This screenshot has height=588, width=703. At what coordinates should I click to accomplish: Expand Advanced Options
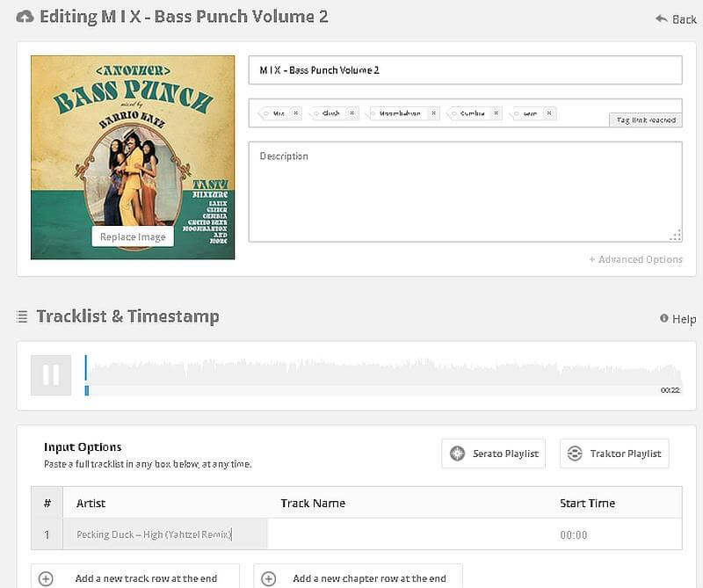click(635, 259)
